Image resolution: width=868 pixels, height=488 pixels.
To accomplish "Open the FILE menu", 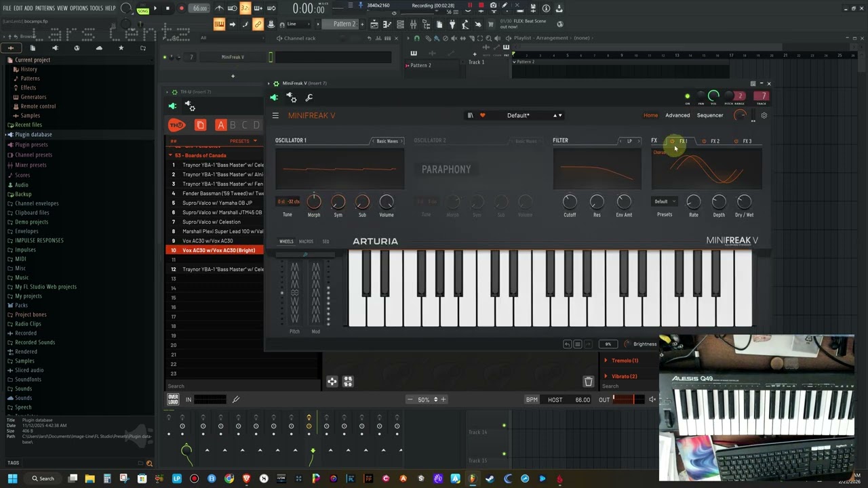I will (7, 8).
